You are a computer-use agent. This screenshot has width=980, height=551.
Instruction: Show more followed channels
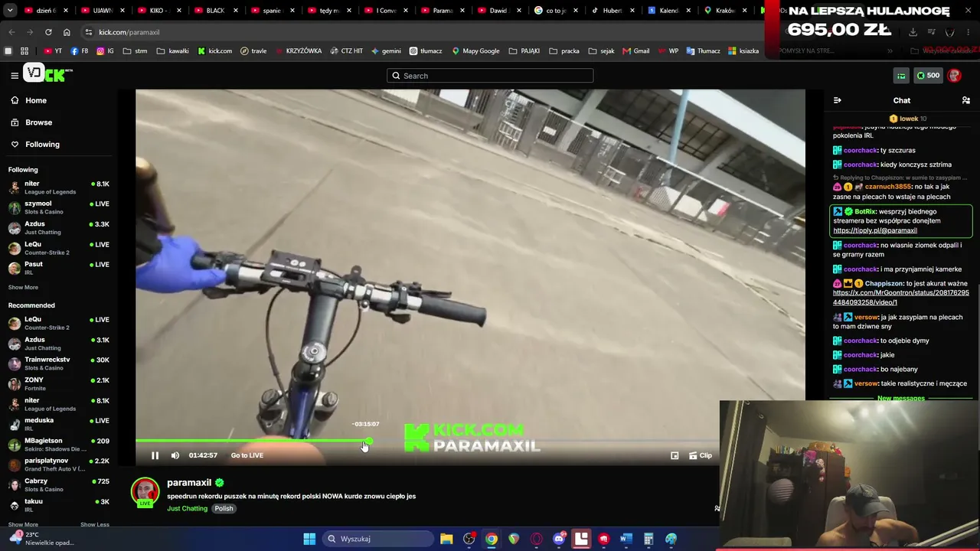click(23, 287)
